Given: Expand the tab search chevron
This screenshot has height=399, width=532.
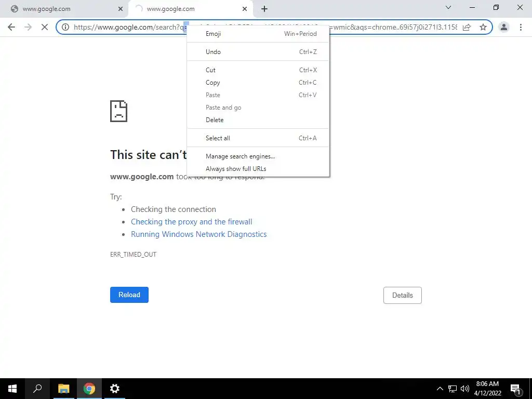Looking at the screenshot, I should coord(448,7).
